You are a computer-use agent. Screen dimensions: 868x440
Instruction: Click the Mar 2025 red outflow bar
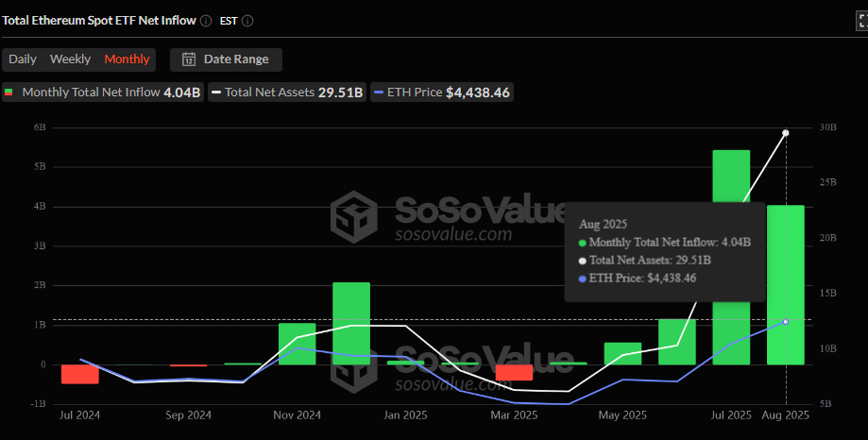coord(514,372)
